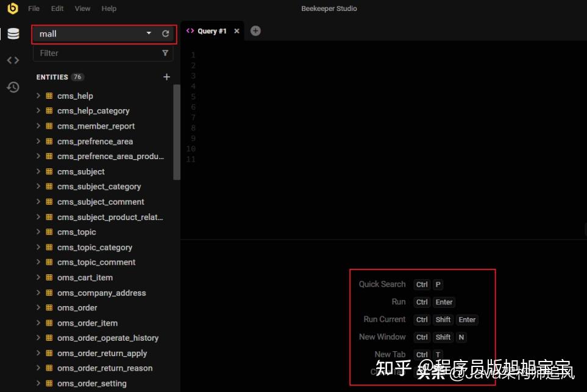Click table icon beside cms_prefrence_area
Viewport: 587px width, 392px height.
click(x=49, y=141)
